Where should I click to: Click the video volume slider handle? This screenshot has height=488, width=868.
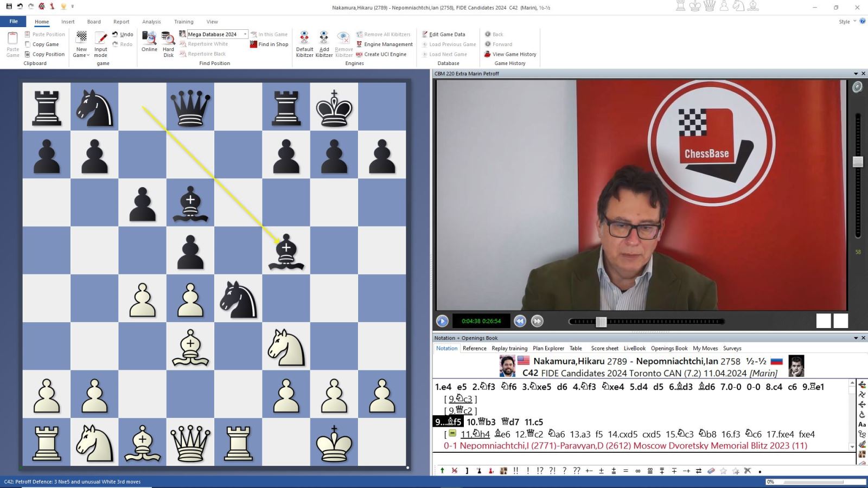click(x=858, y=162)
